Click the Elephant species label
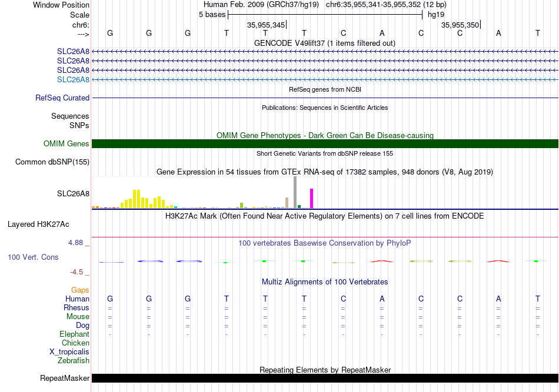 pyautogui.click(x=74, y=334)
